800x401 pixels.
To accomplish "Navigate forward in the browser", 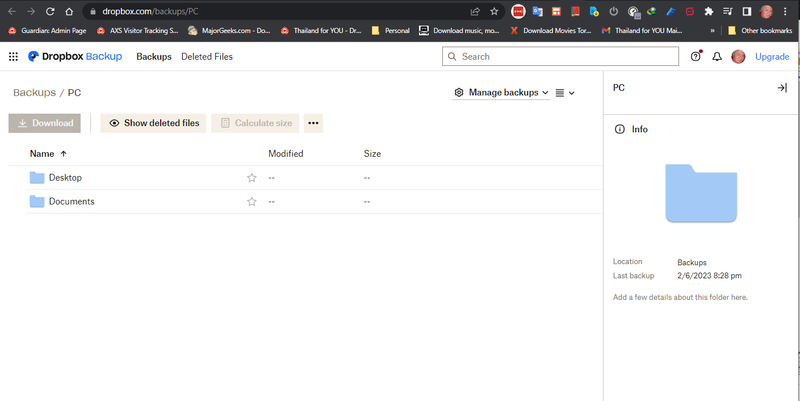I will pos(31,11).
